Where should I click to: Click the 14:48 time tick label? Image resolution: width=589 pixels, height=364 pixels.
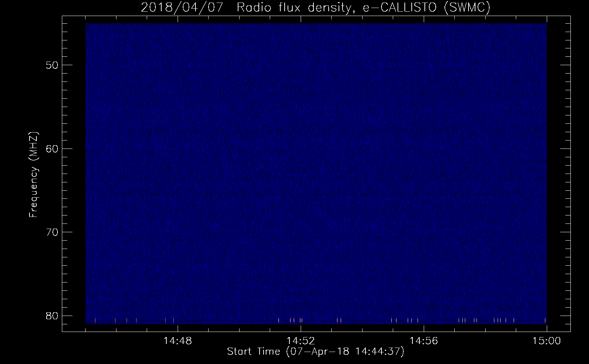(178, 341)
